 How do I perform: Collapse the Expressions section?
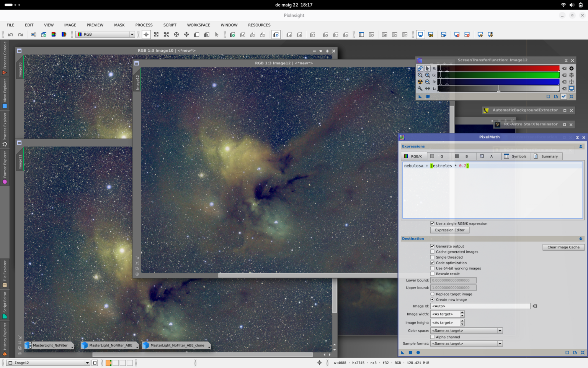tap(581, 146)
